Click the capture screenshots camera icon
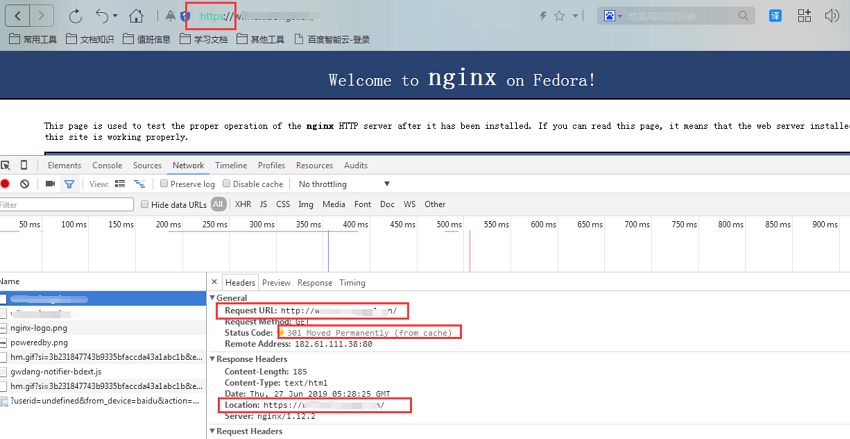 pyautogui.click(x=50, y=184)
